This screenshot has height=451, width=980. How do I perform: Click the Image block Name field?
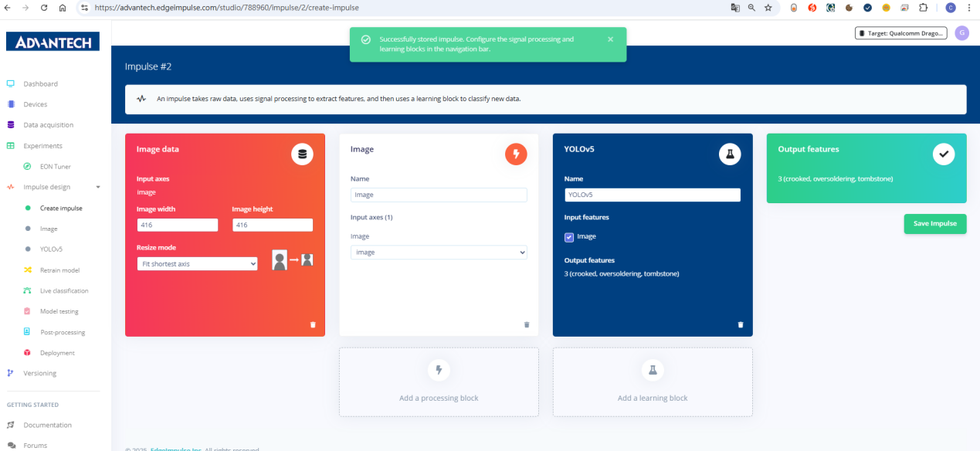tap(439, 195)
